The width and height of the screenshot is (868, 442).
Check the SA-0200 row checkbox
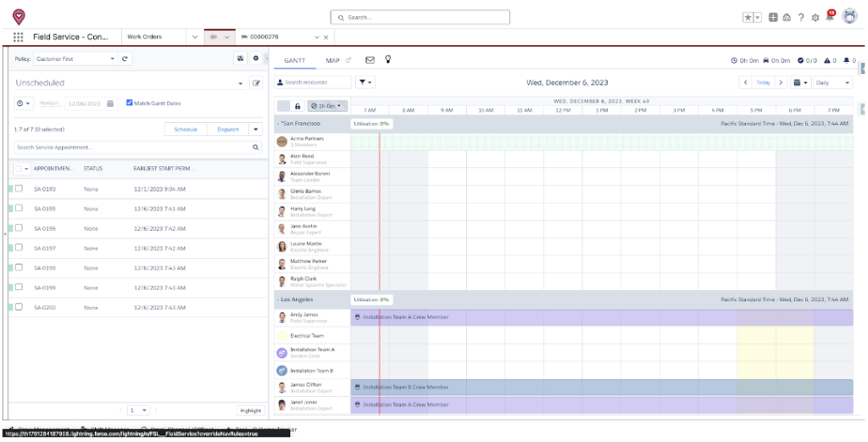(19, 307)
